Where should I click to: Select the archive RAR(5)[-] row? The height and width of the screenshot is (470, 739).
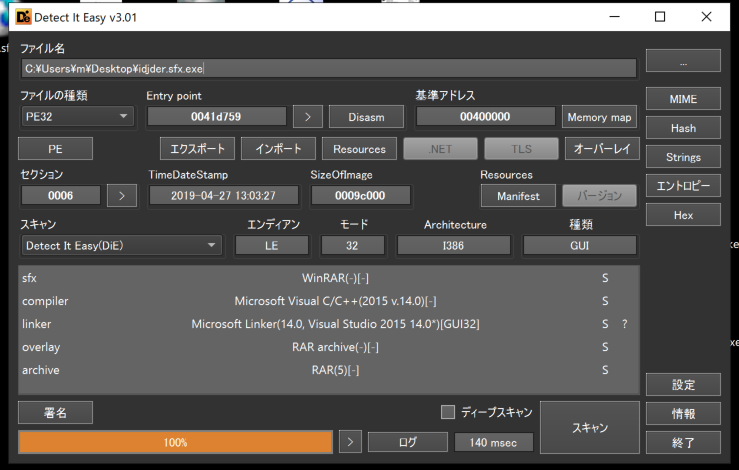pyautogui.click(x=328, y=370)
